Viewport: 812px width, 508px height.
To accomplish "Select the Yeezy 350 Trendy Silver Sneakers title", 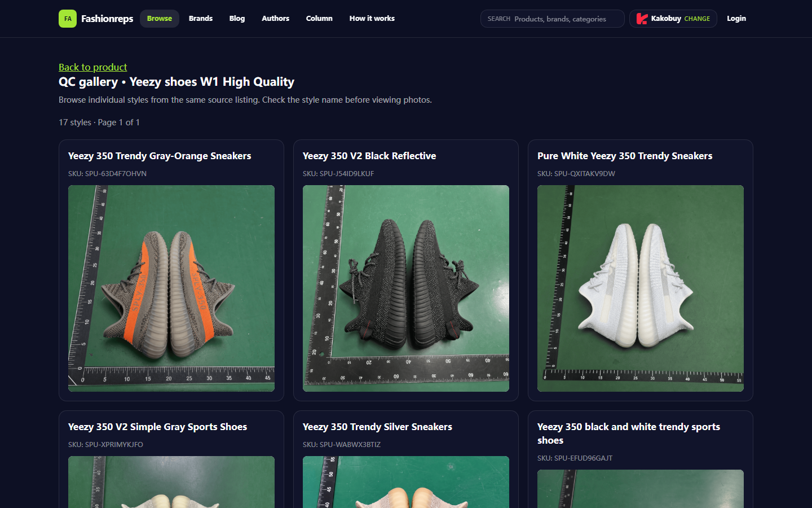I will pos(377,427).
